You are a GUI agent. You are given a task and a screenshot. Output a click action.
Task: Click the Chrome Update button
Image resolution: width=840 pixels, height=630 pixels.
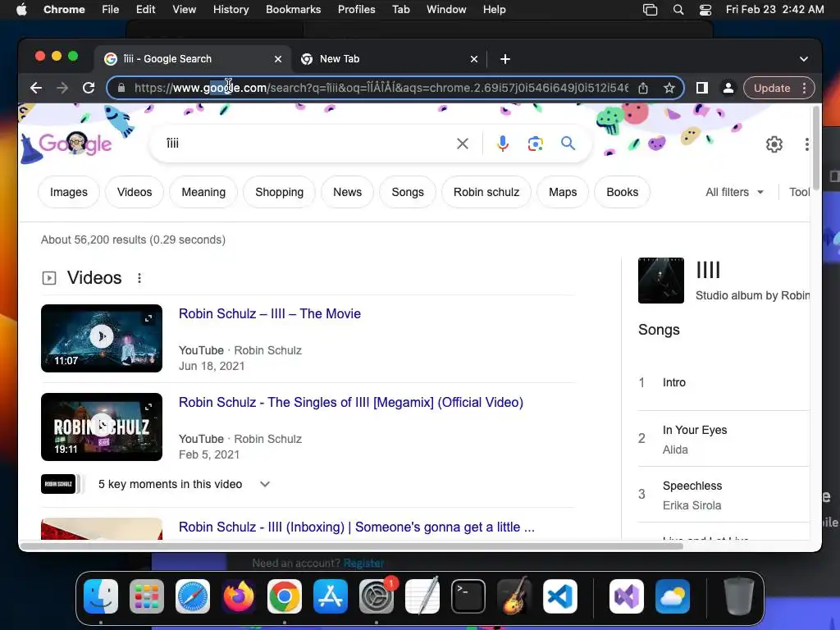pyautogui.click(x=772, y=88)
